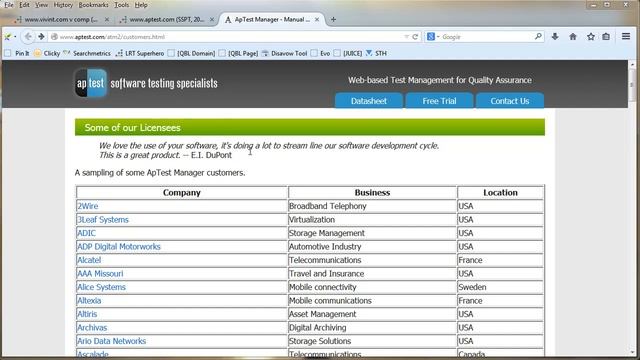The height and width of the screenshot is (360, 640).
Task: Go forward with the forward arrow
Action: 41,37
